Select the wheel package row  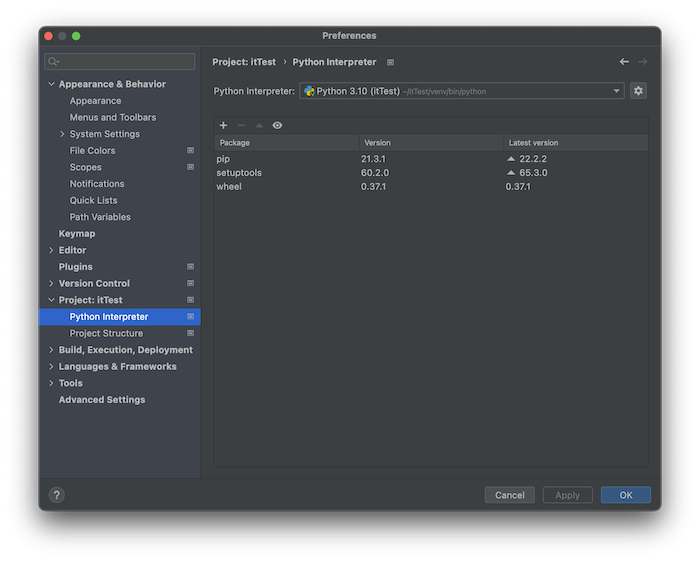[431, 187]
